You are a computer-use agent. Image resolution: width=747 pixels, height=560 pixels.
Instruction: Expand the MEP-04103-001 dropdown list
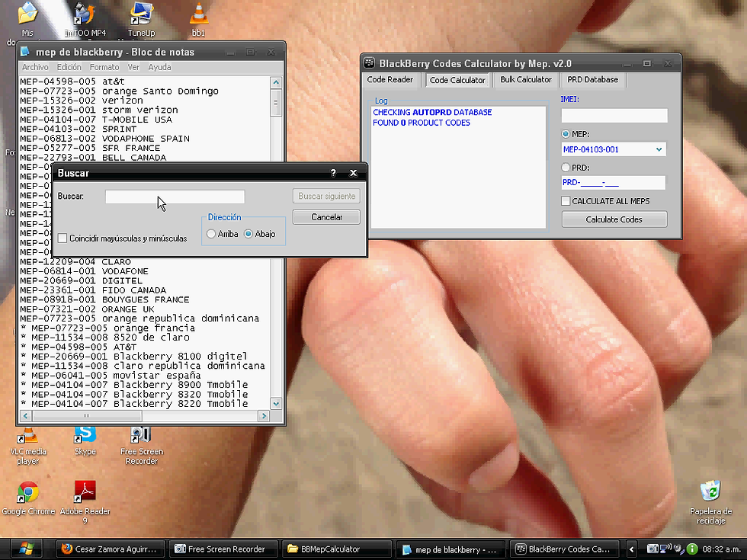[659, 149]
